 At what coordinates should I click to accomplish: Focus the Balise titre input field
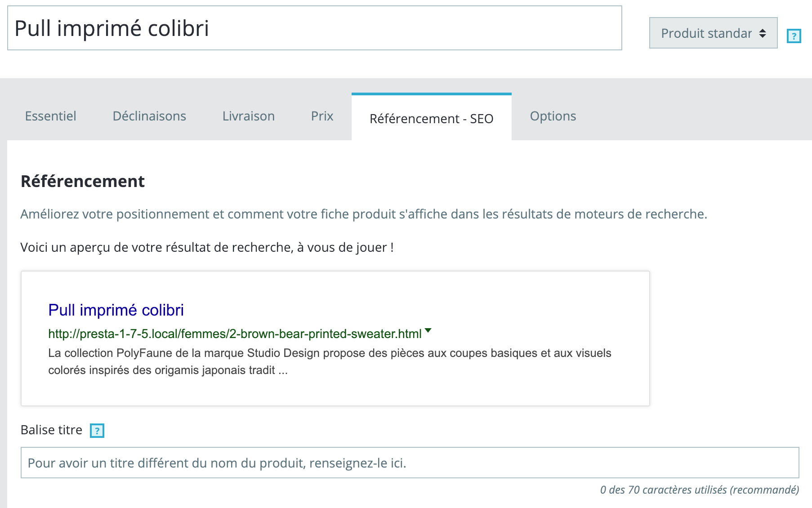[x=410, y=463]
